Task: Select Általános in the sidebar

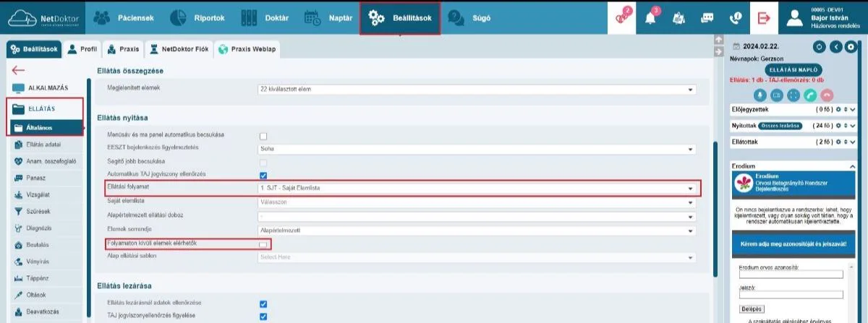Action: (46, 128)
